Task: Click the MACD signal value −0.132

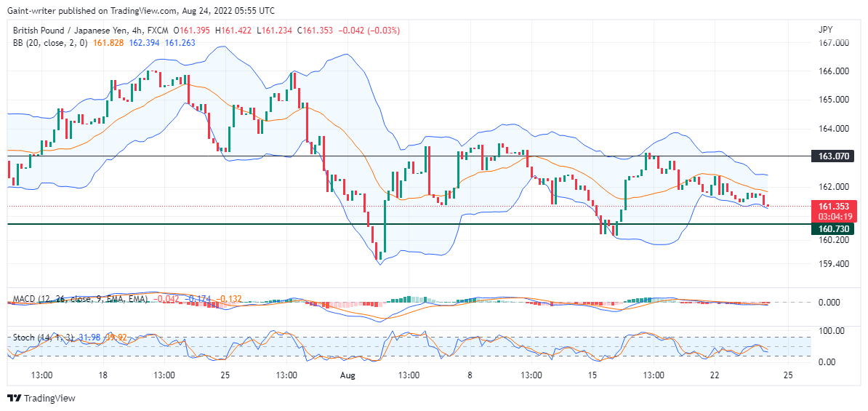Action: 229,299
